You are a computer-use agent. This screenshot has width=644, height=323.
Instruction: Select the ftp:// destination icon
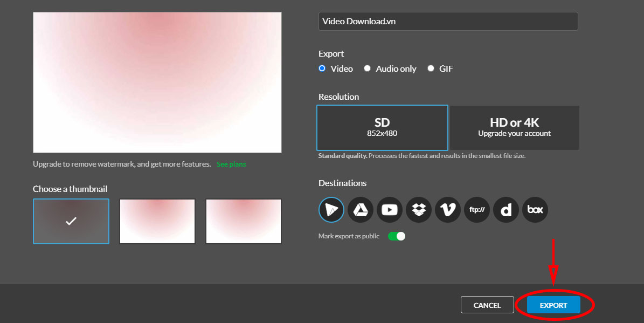tap(477, 210)
